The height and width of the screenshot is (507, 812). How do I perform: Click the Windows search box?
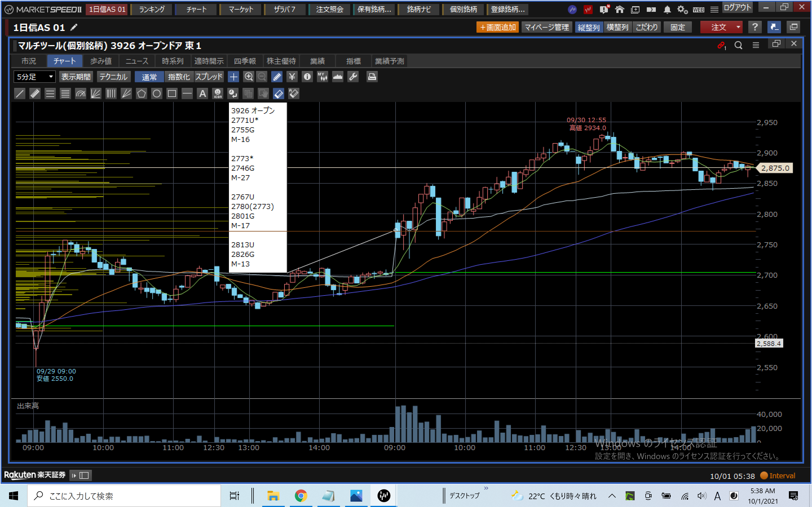tap(124, 496)
